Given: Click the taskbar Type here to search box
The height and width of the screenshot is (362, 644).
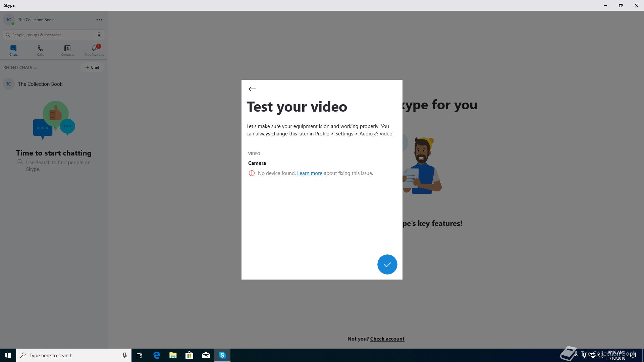Looking at the screenshot, I should (x=74, y=355).
